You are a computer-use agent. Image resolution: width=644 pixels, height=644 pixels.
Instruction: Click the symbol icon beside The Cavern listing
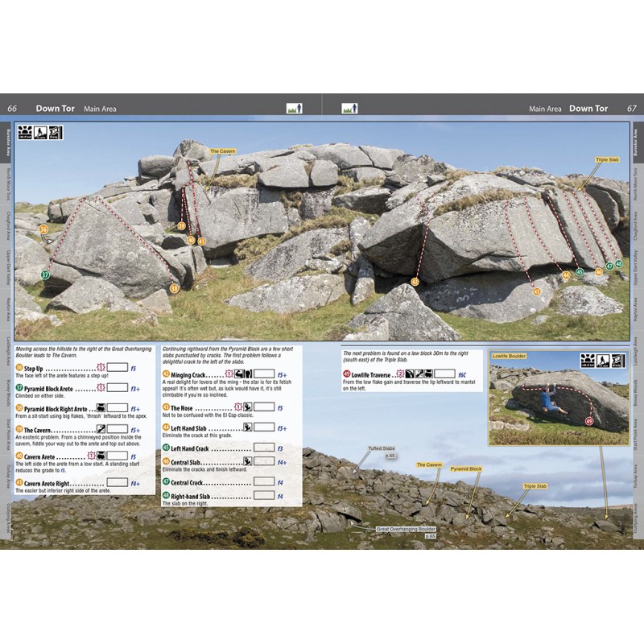(101, 429)
